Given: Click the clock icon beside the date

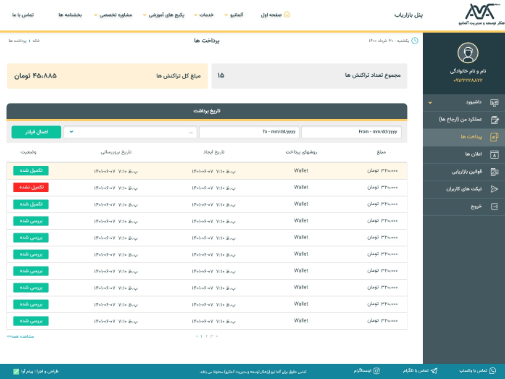Looking at the screenshot, I should [415, 41].
